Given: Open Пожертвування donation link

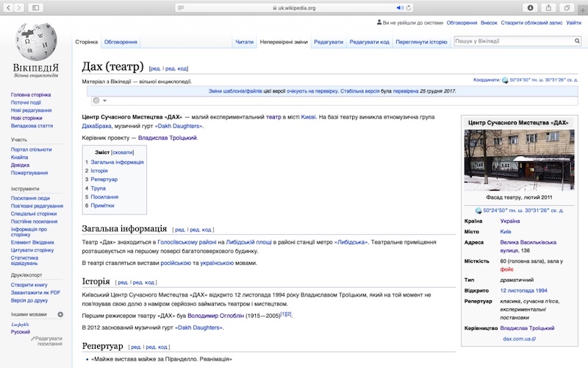Looking at the screenshot, I should pyautogui.click(x=29, y=173).
